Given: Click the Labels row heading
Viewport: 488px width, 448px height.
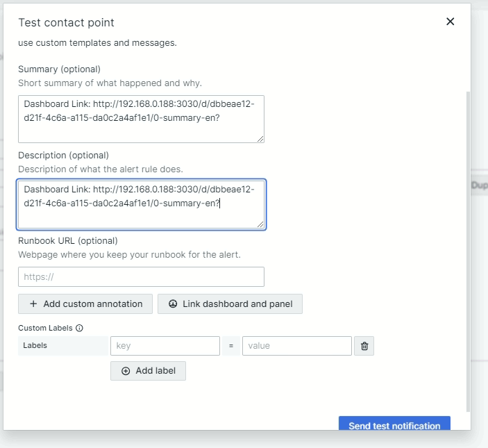Looking at the screenshot, I should [x=35, y=345].
